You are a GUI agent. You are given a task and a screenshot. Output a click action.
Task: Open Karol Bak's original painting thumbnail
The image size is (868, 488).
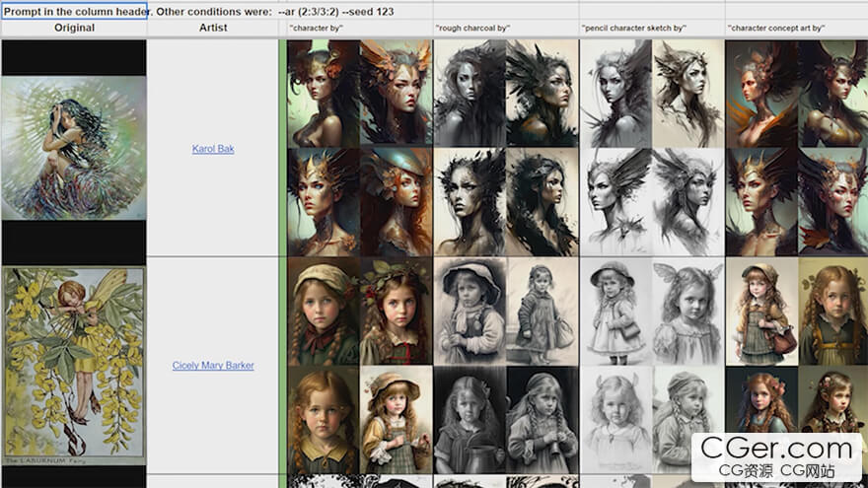(74, 148)
